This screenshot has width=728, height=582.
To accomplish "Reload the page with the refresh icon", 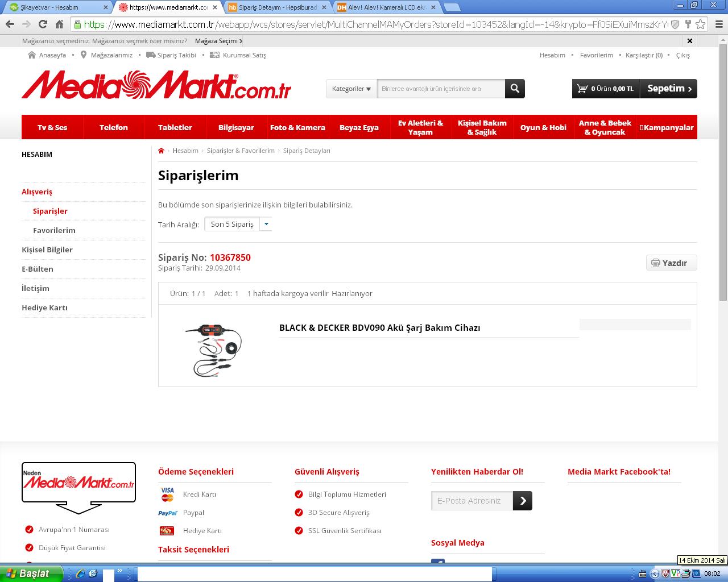I will 43,24.
